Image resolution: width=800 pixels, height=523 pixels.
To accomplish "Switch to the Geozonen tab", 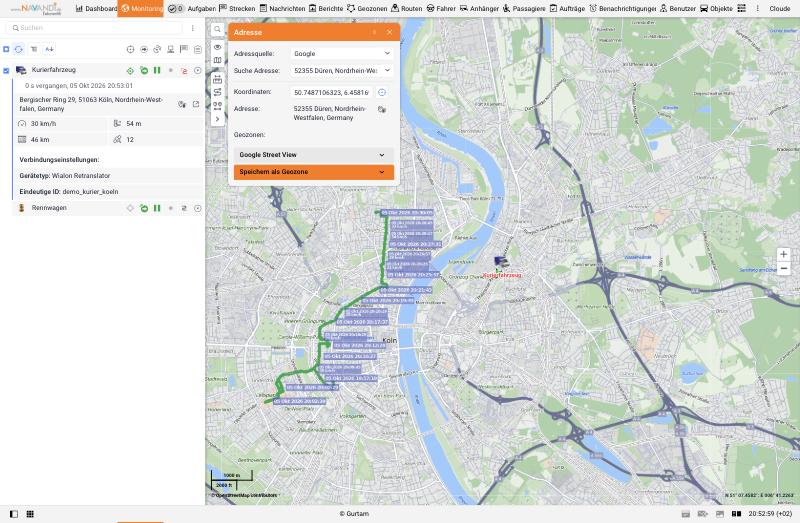I will pyautogui.click(x=367, y=8).
